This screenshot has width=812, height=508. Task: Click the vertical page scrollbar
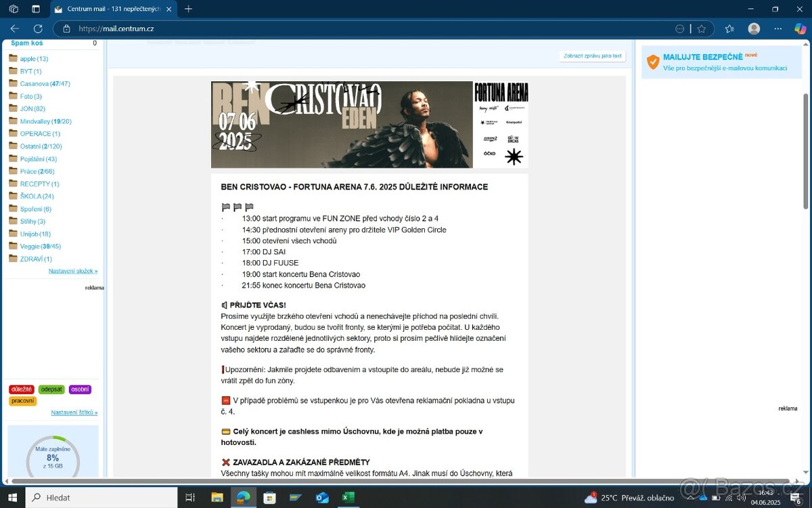(805, 152)
